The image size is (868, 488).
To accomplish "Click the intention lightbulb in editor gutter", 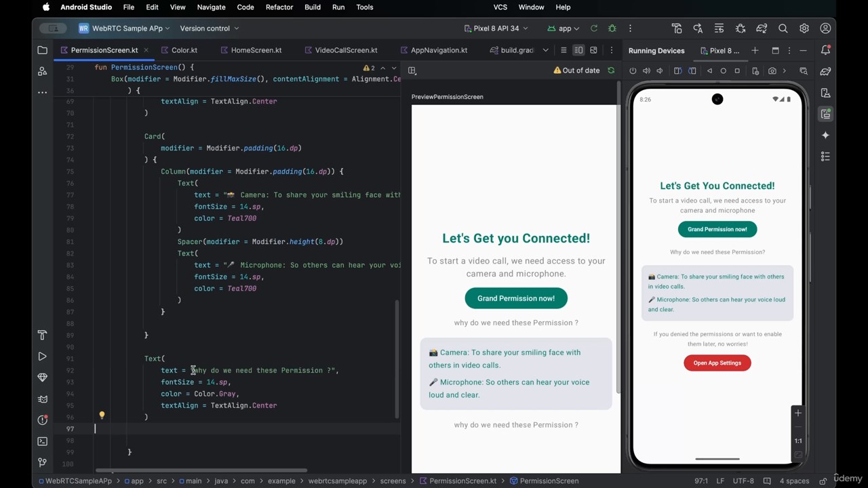I will 102,415.
